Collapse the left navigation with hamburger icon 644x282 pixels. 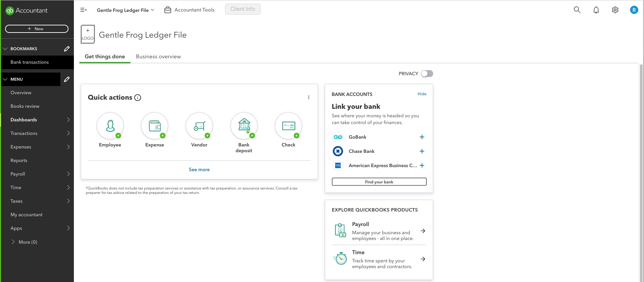tap(83, 10)
